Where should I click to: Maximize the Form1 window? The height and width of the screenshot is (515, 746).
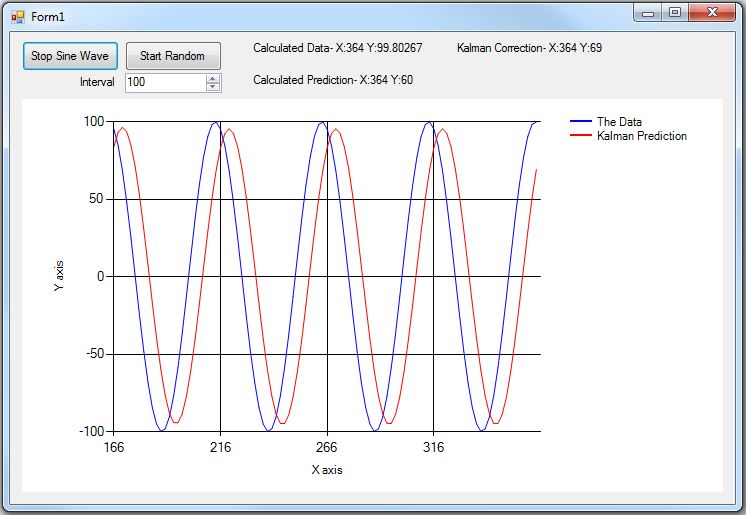[x=675, y=13]
